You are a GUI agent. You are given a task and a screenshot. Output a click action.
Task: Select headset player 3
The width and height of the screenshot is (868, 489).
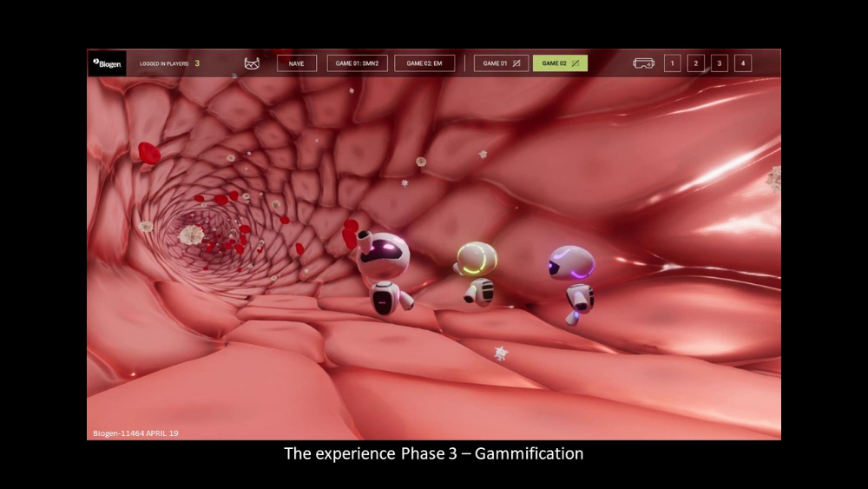[x=720, y=63]
